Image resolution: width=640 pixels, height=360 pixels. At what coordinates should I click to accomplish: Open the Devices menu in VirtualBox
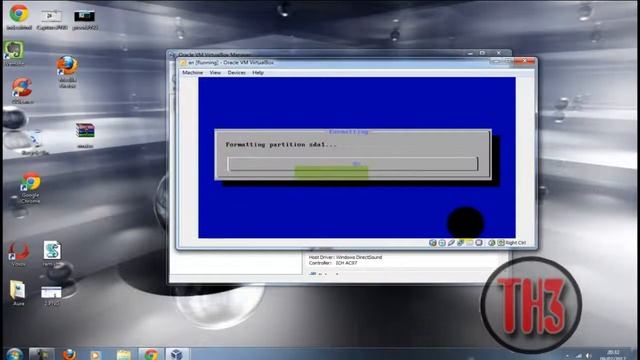click(236, 73)
